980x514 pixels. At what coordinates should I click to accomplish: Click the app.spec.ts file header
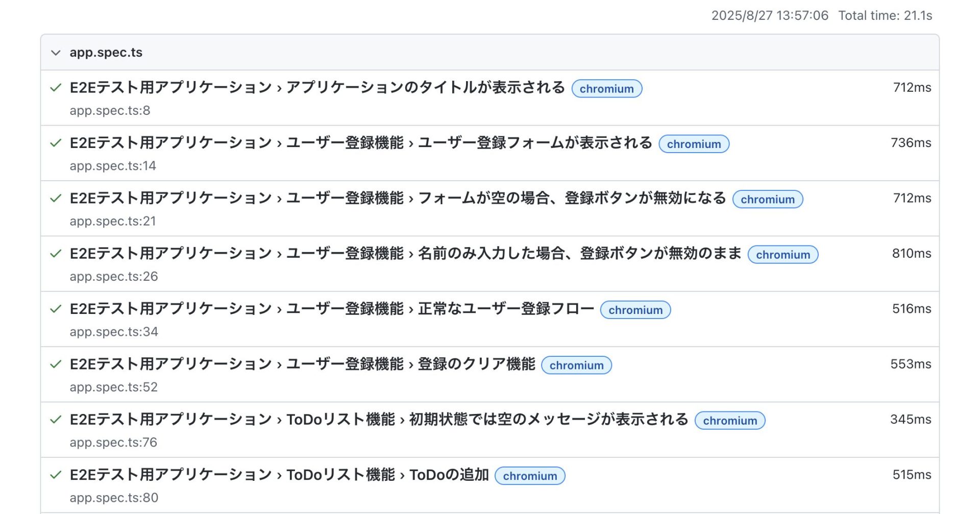[x=106, y=53]
